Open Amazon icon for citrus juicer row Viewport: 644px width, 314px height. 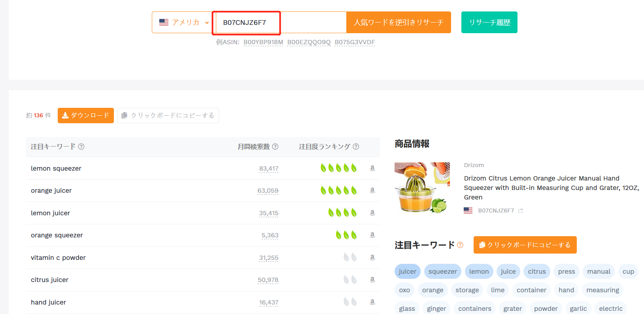click(372, 280)
